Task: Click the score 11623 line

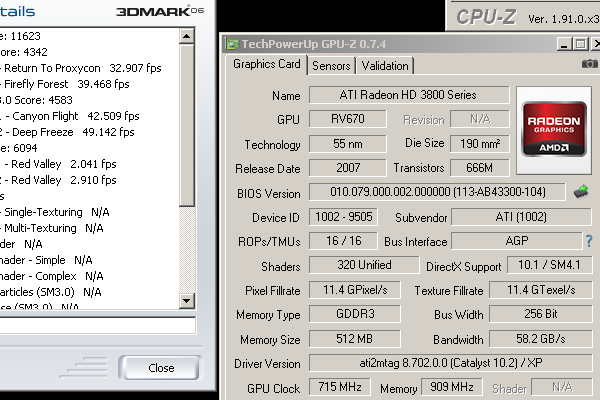Action: (x=20, y=36)
